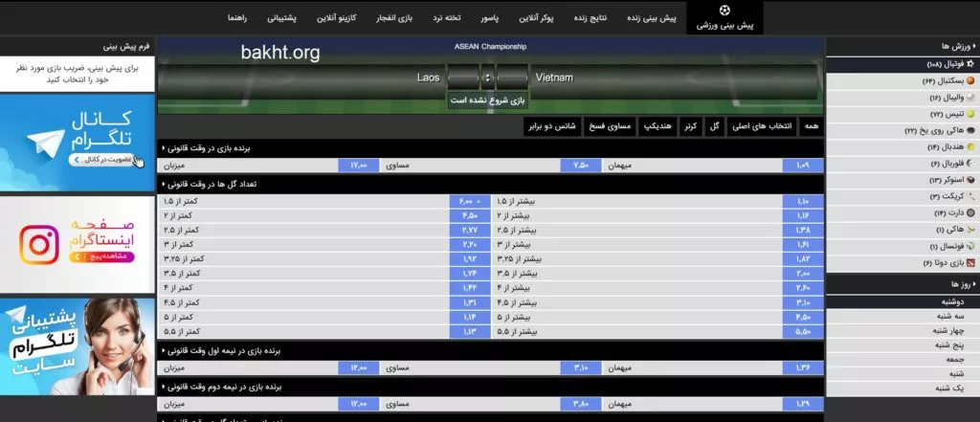Pick the 7.50 draw odds for full-time winner
Image resolution: width=980 pixels, height=422 pixels.
pos(580,166)
